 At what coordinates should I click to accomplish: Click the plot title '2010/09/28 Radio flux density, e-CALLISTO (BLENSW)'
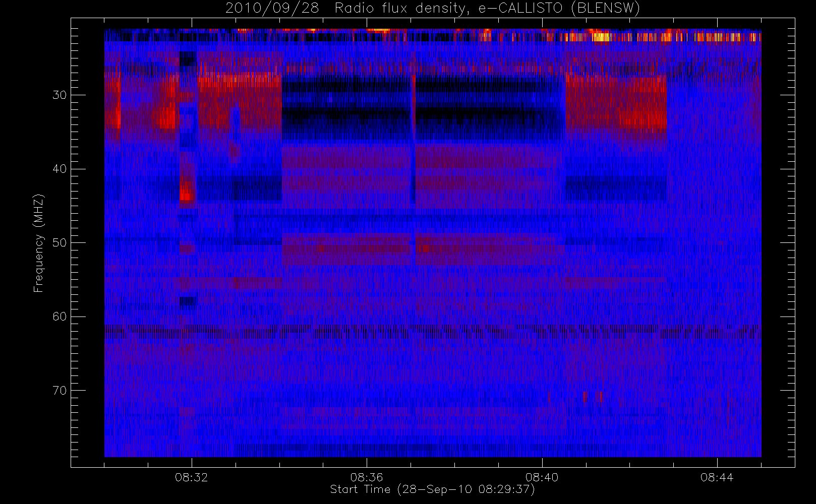(433, 9)
